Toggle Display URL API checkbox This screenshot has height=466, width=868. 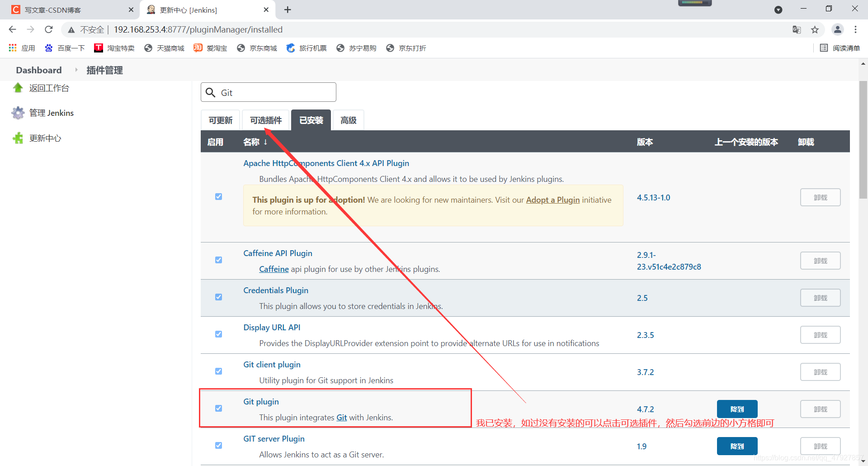219,334
